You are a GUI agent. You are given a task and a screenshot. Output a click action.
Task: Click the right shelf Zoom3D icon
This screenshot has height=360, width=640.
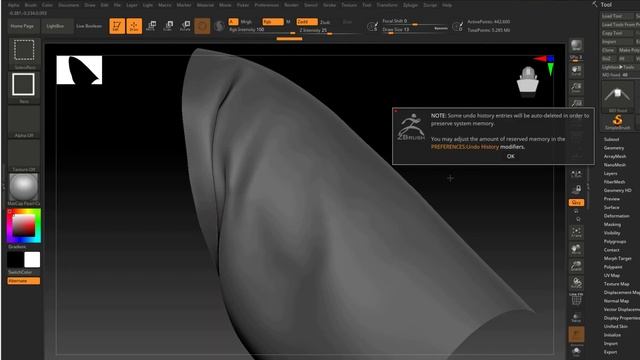tap(576, 267)
